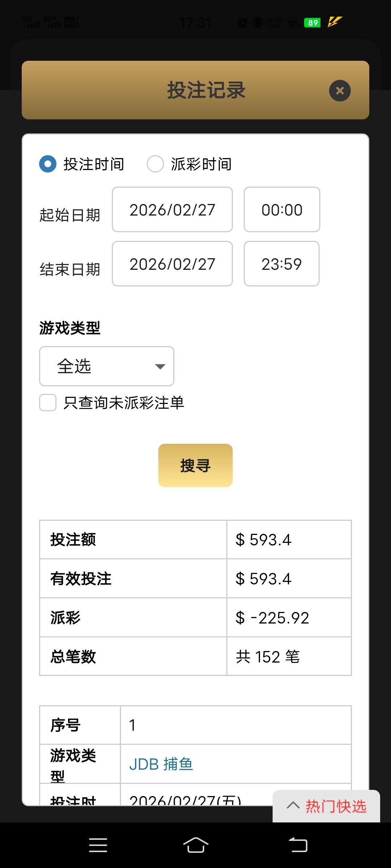Screen dimensions: 391x868
Task: Tap the Android home navigation icon
Action: pyautogui.click(x=195, y=845)
